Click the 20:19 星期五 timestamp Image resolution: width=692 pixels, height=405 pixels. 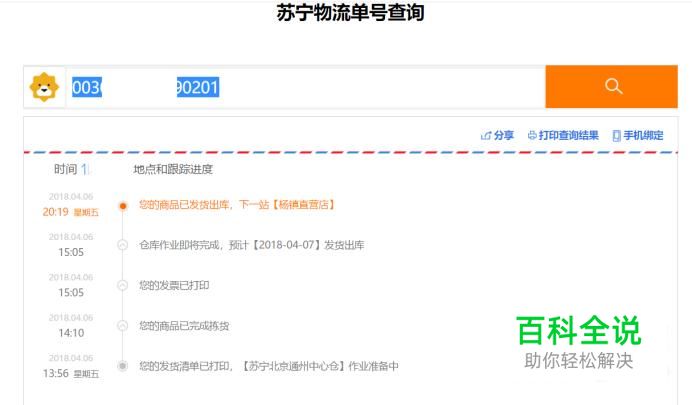point(71,212)
